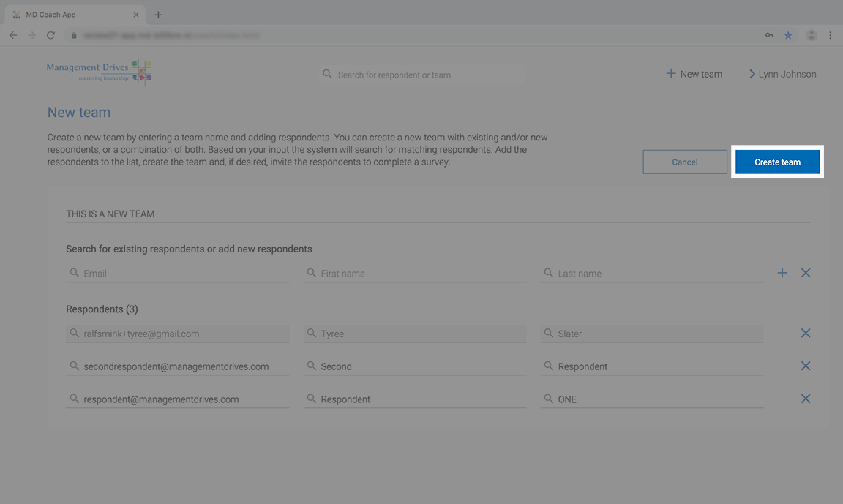Image resolution: width=843 pixels, height=504 pixels.
Task: Click the browser forward arrow
Action: coord(31,35)
